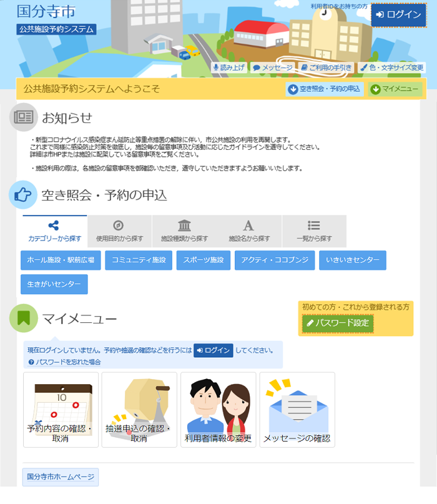Click the newspaper icon beside お知らせ
This screenshot has width=437, height=504.
[24, 117]
